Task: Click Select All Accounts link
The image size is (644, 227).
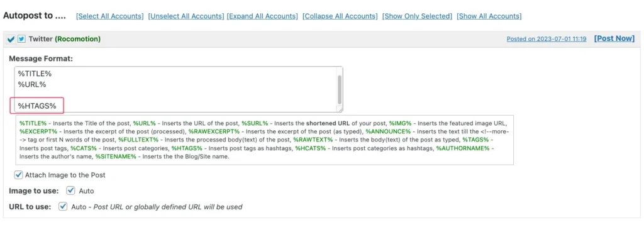Action: click(110, 16)
